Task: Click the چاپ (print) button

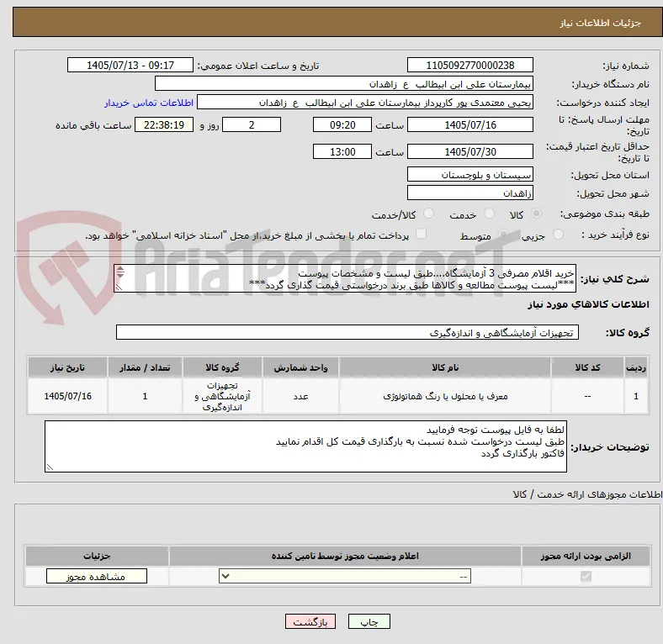Action: 369,621
